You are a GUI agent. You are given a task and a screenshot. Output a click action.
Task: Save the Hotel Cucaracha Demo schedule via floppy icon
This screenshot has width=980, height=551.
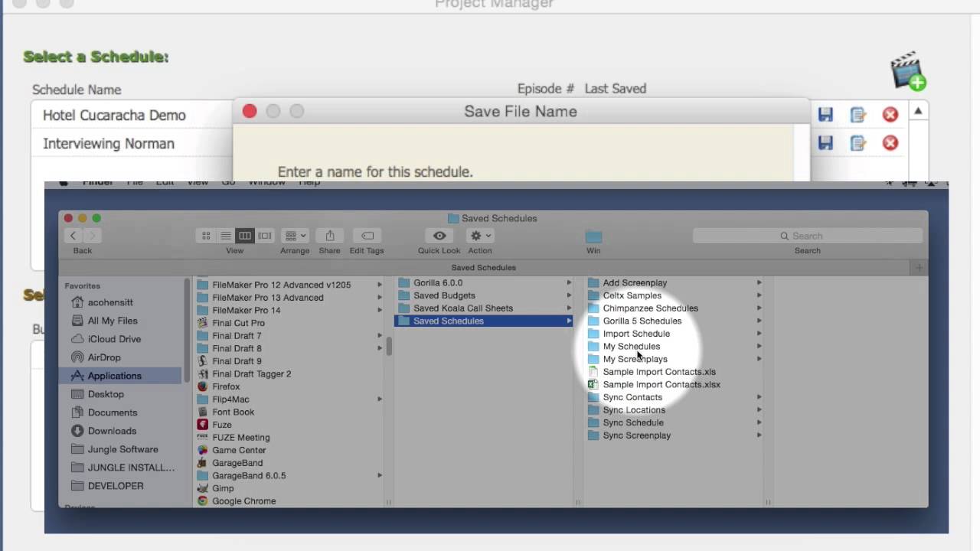pos(825,115)
